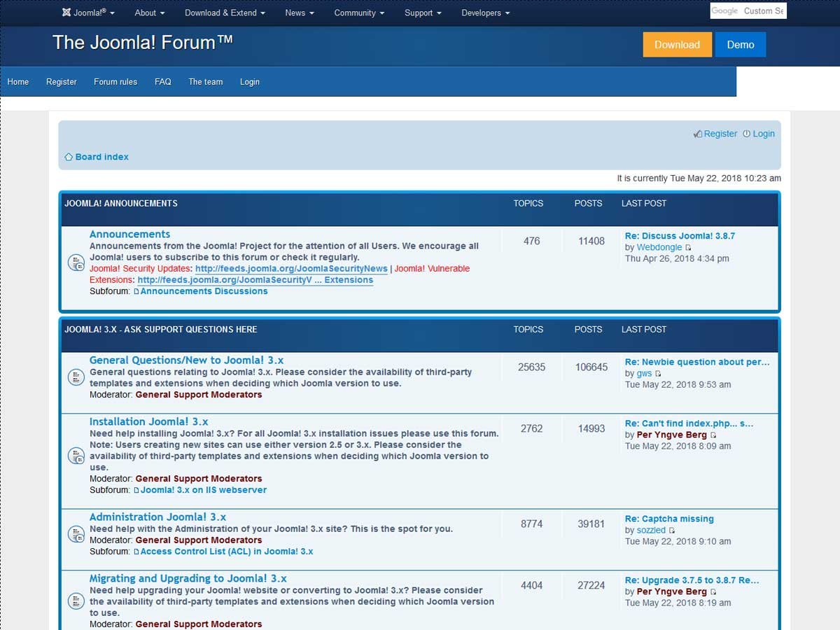This screenshot has height=630, width=840.
Task: Click the subforum icon beside Announcements Discussions
Action: tap(136, 292)
